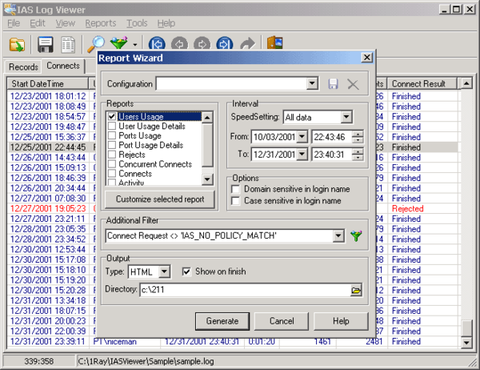Switch to the Connects tab
The image size is (480, 370).
[x=63, y=66]
